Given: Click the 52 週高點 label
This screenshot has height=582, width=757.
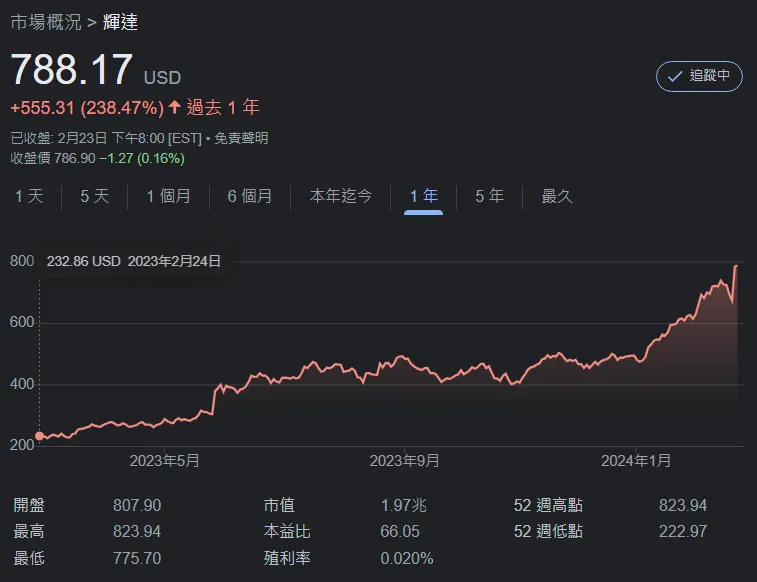Looking at the screenshot, I should [548, 505].
